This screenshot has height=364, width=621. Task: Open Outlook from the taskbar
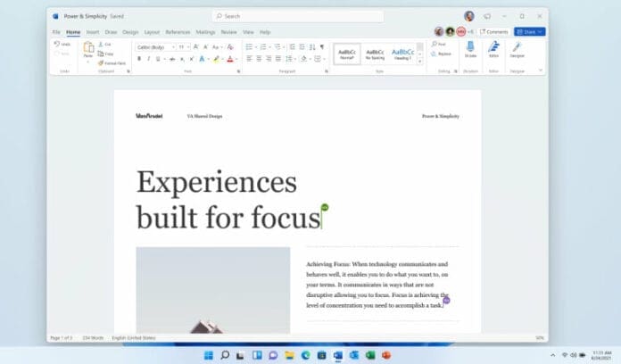click(354, 355)
